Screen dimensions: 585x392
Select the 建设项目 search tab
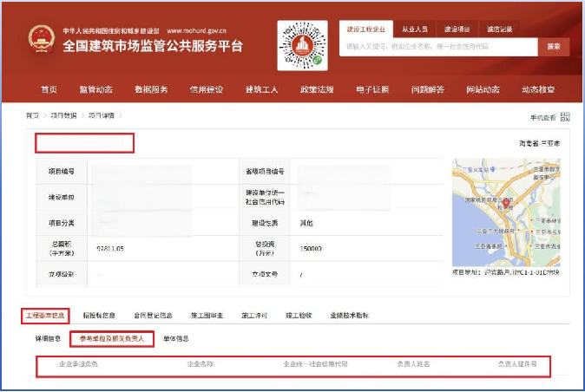(x=457, y=29)
